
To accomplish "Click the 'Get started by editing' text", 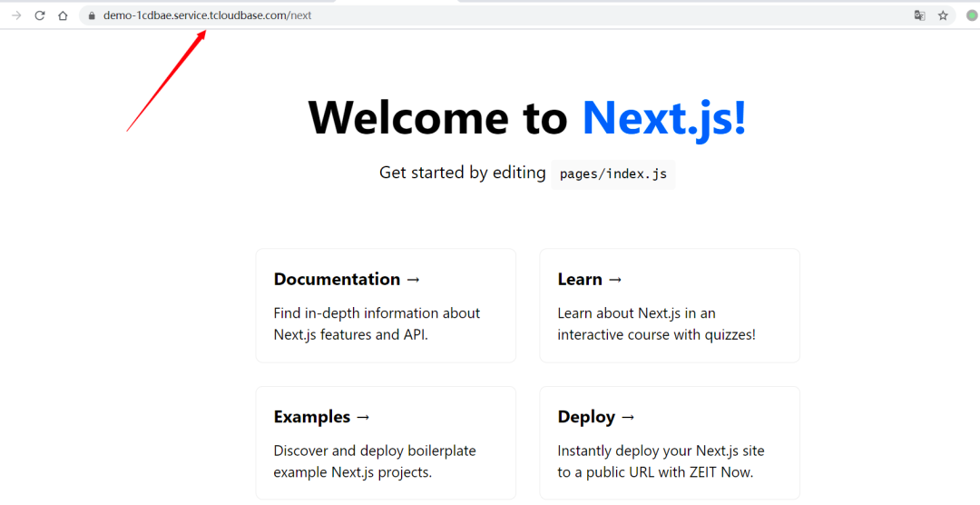I will coord(463,173).
